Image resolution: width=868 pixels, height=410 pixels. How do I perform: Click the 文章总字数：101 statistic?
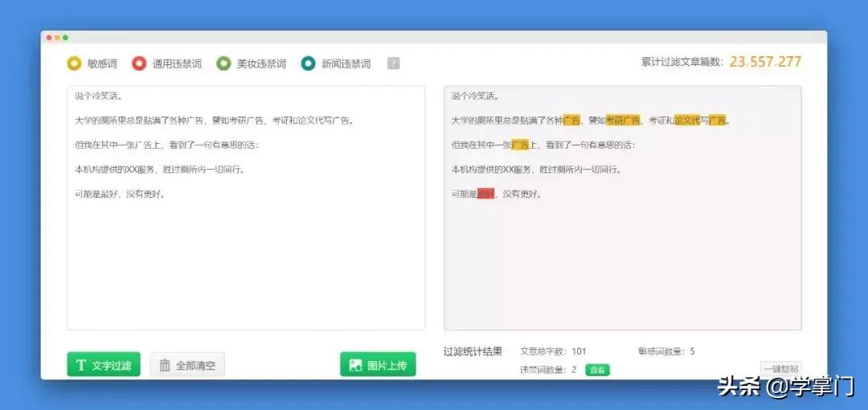tap(553, 351)
